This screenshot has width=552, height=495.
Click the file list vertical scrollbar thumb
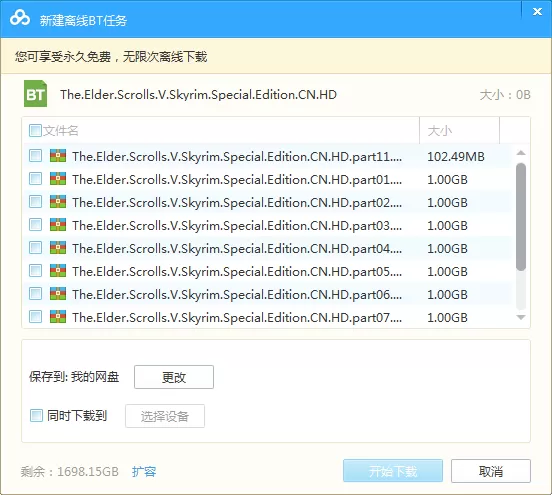pos(521,217)
